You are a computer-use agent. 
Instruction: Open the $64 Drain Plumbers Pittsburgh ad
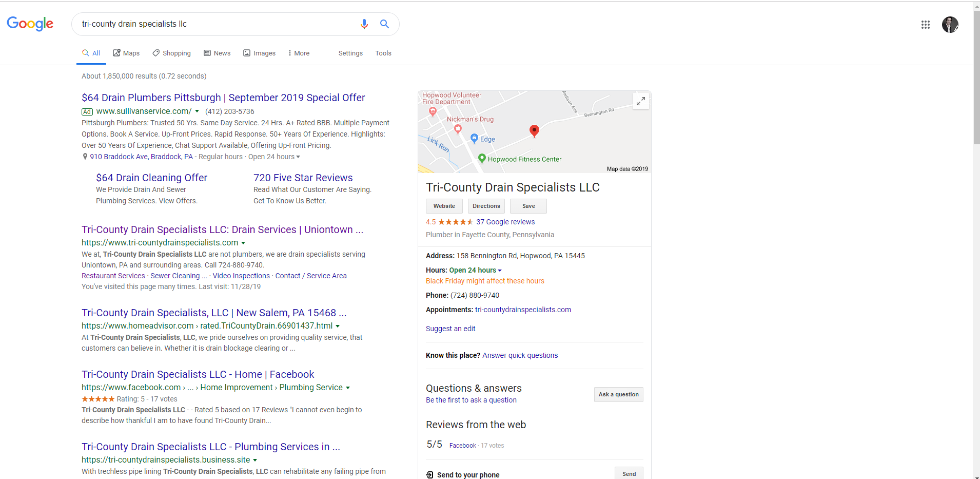click(223, 98)
